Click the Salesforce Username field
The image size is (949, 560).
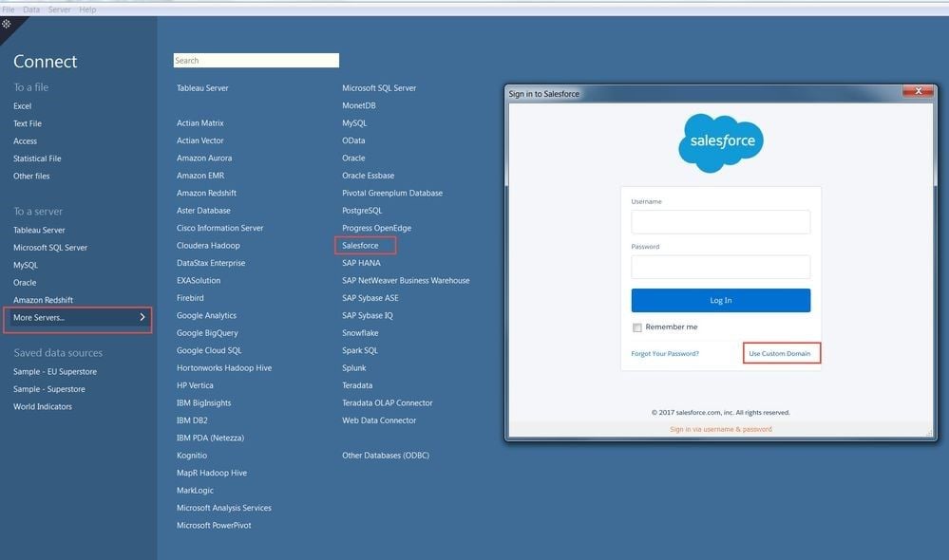click(x=721, y=222)
